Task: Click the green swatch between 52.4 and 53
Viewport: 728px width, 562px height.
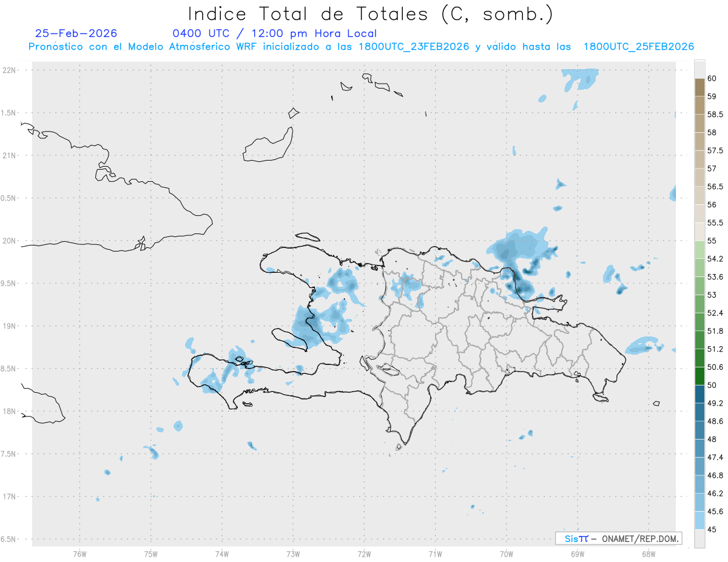Action: (699, 304)
